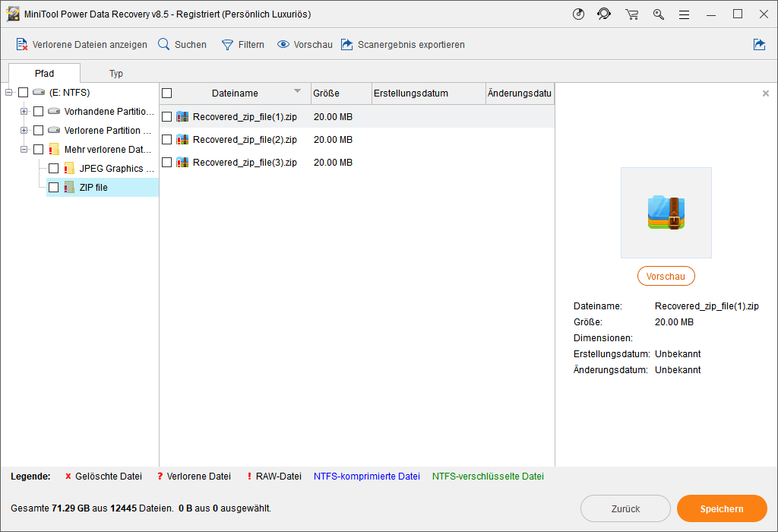
Task: Sort by Änderungsdatum column header
Action: click(x=520, y=93)
